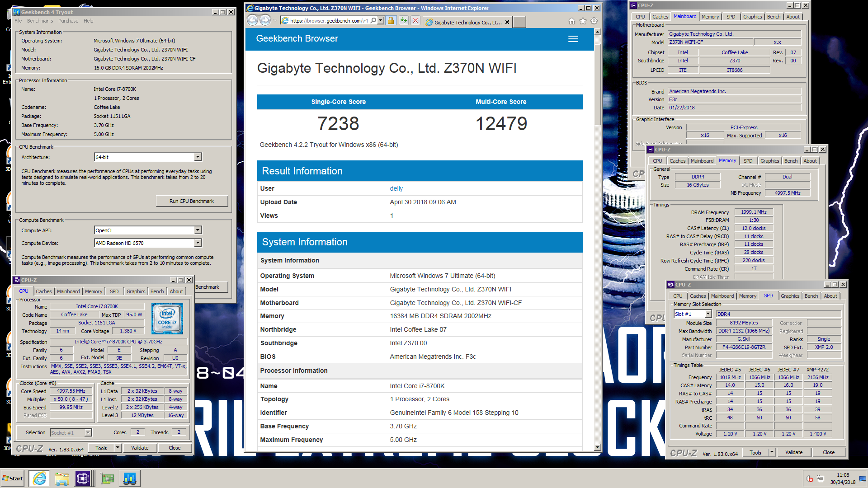Close the Gigabyte Technology browser tab
Image resolution: width=868 pixels, height=488 pixels.
507,22
